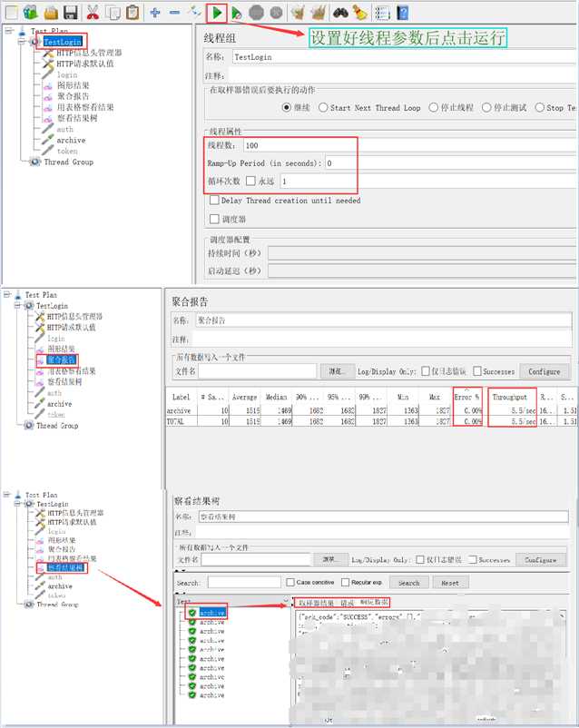Screen dimensions: 579x728
Task: Collapse TestLogin in the 线程组 view tree
Action: click(22, 42)
